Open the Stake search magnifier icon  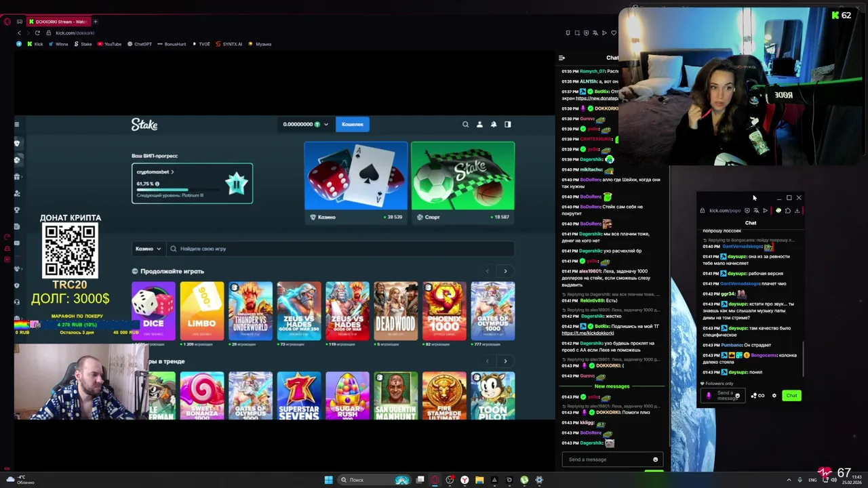(465, 124)
